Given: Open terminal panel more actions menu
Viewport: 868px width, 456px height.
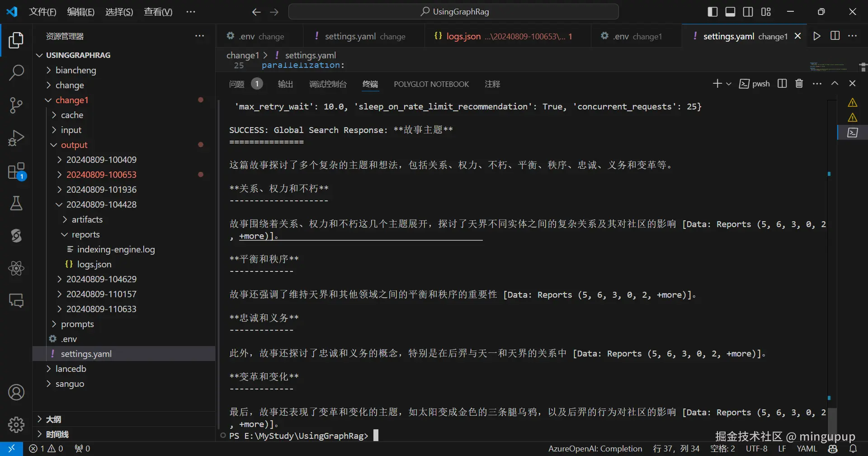Looking at the screenshot, I should click(817, 84).
